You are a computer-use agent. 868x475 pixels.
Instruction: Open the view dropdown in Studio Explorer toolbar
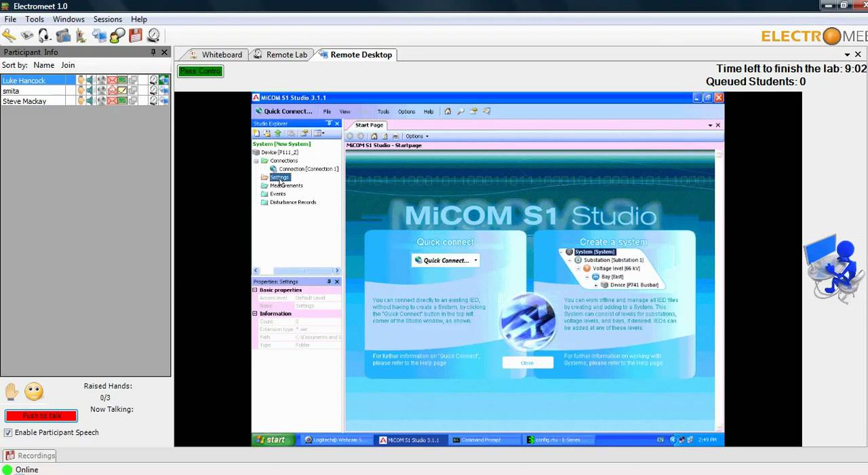coord(319,133)
